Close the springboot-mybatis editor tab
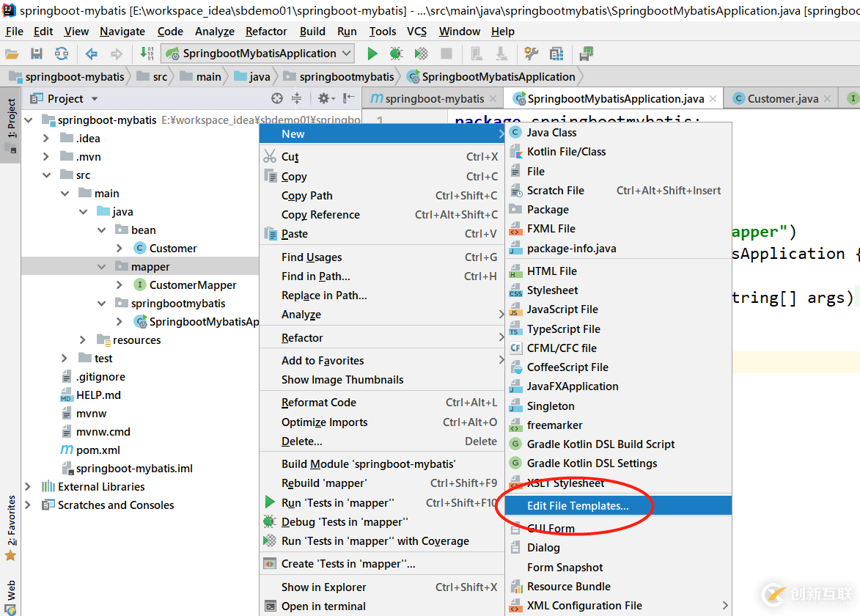Image resolution: width=860 pixels, height=616 pixels. [x=493, y=99]
